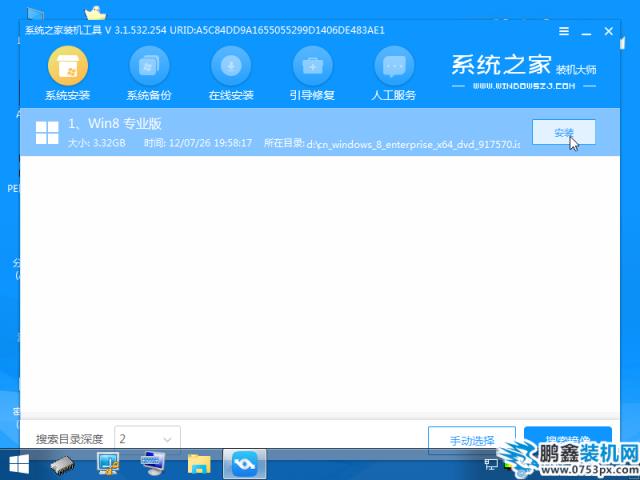Click the 安装 button for Win8 专业版

[x=564, y=132]
